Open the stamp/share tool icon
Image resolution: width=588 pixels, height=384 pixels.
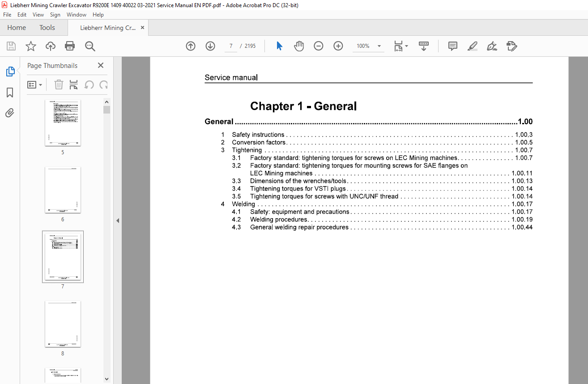coord(512,46)
